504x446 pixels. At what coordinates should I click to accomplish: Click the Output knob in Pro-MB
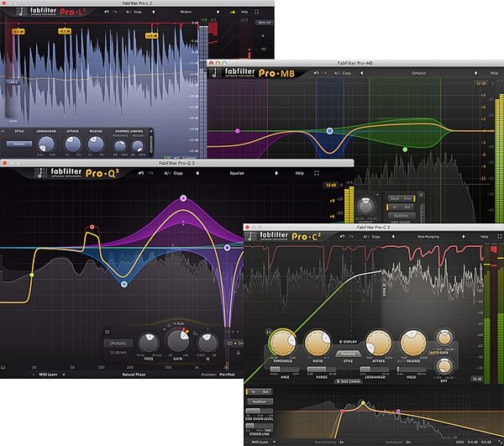pyautogui.click(x=365, y=206)
